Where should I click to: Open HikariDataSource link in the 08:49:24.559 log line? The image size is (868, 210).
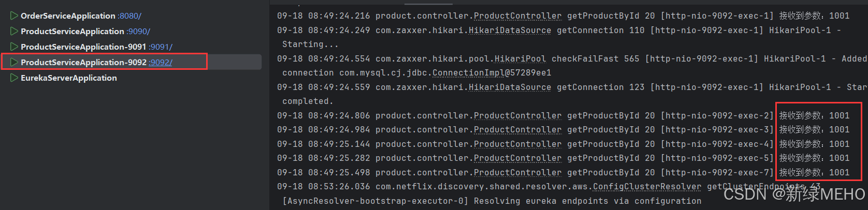tap(510, 87)
